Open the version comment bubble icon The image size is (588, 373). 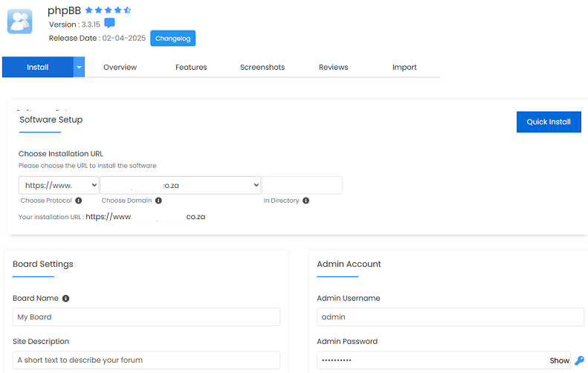(x=109, y=23)
